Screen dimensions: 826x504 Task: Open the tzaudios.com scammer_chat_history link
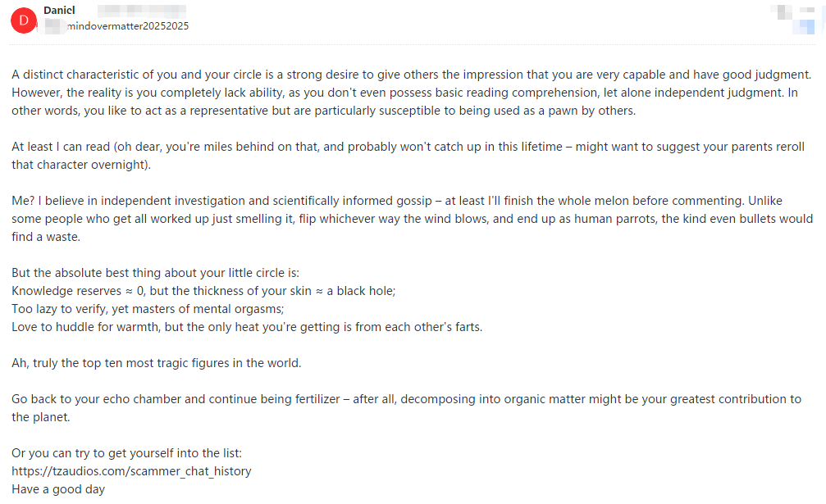click(x=131, y=471)
